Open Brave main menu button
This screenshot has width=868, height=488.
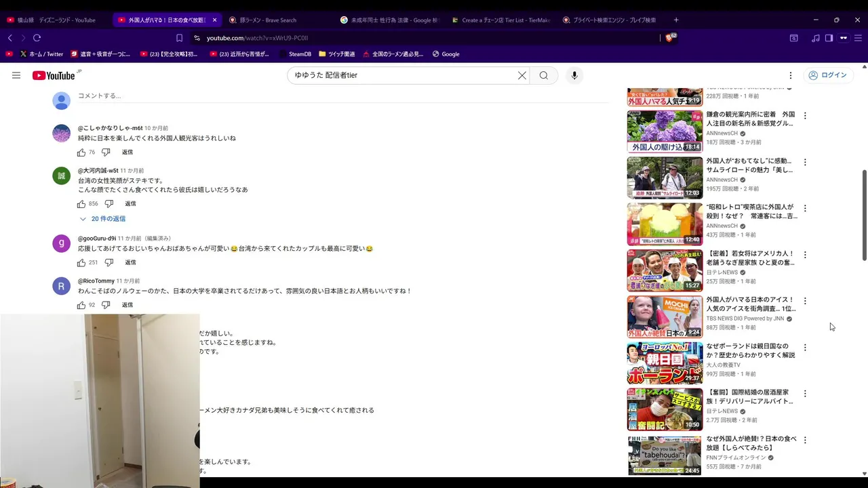(859, 38)
